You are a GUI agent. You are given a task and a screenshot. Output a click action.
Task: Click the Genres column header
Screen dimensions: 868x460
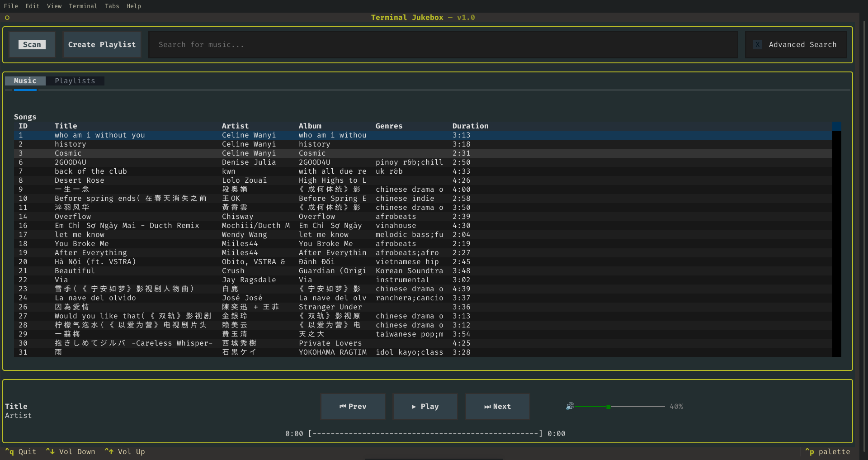tap(389, 126)
